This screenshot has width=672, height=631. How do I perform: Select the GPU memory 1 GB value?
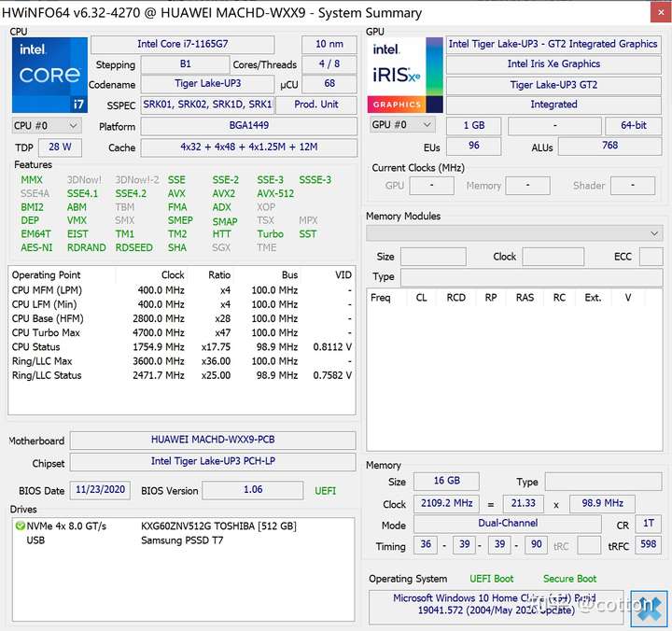[473, 126]
